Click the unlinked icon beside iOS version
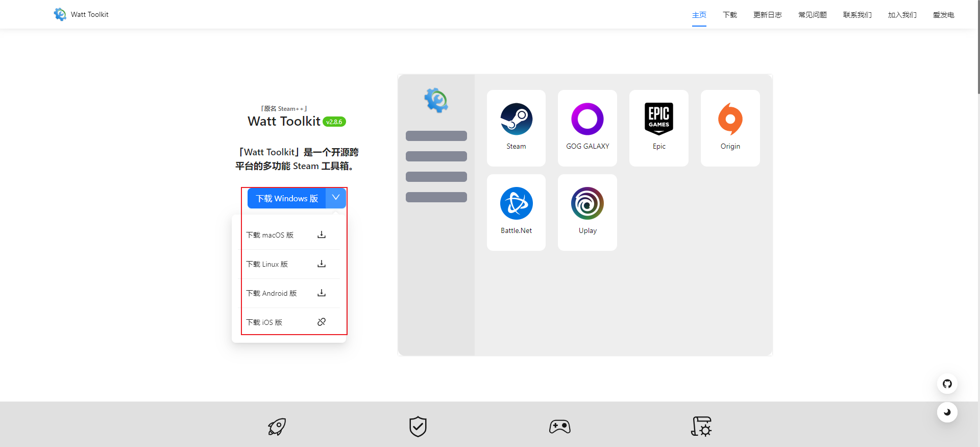The height and width of the screenshot is (447, 980). (x=322, y=322)
